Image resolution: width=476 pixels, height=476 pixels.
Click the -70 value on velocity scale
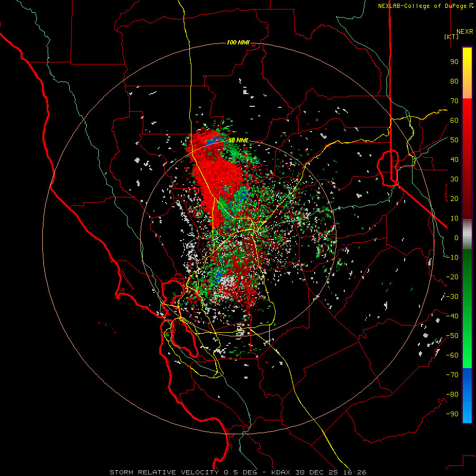click(x=452, y=375)
